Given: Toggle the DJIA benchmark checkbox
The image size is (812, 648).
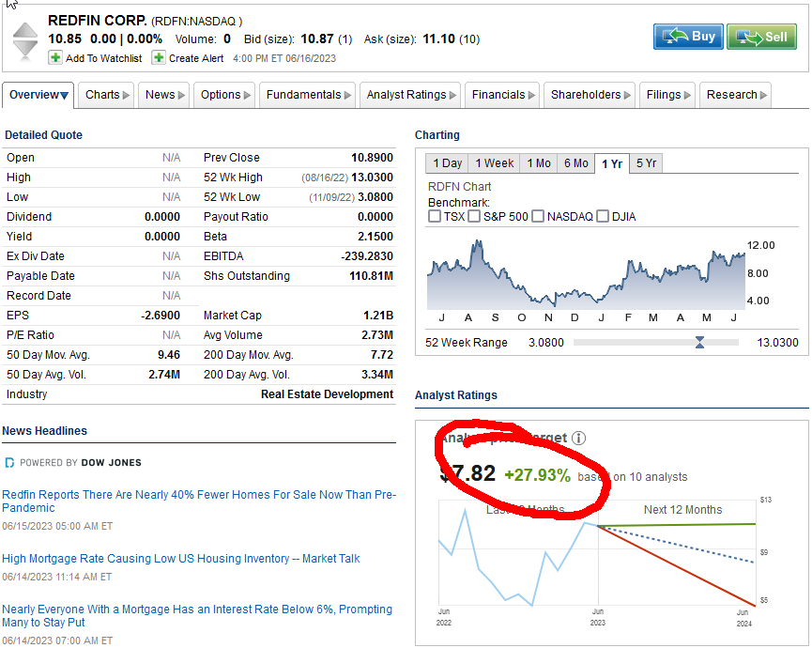Looking at the screenshot, I should [603, 216].
